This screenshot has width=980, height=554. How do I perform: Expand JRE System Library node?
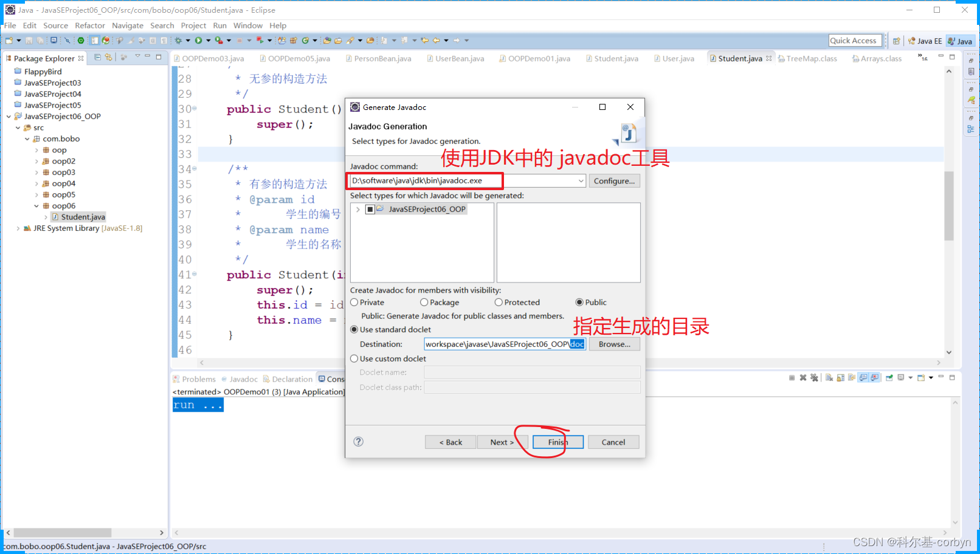(18, 229)
